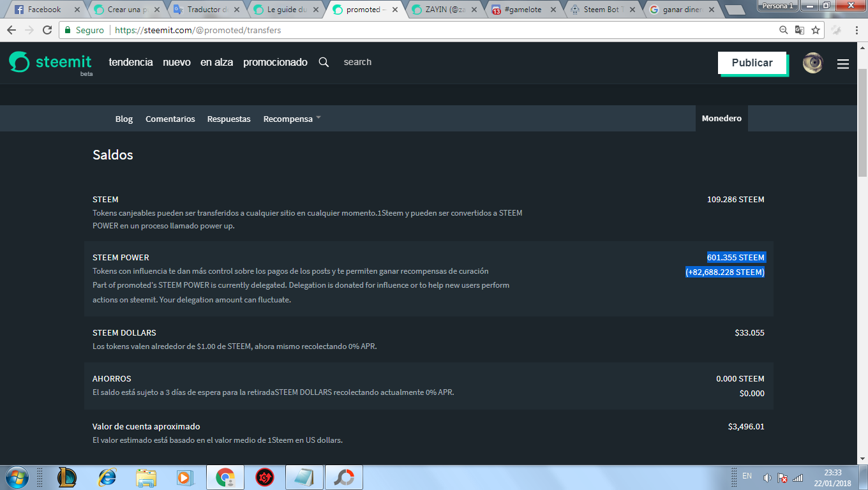Open the Blog section

[x=124, y=119]
